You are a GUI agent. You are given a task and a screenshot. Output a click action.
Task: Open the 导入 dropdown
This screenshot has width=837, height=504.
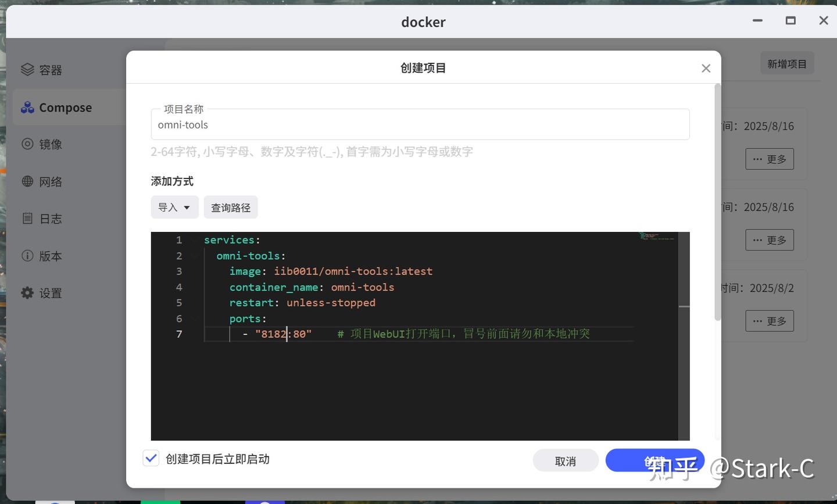[174, 207]
